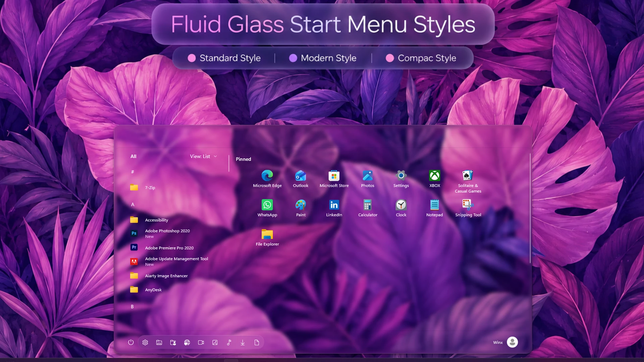The image size is (644, 362).
Task: Click the B letter header
Action: [132, 307]
